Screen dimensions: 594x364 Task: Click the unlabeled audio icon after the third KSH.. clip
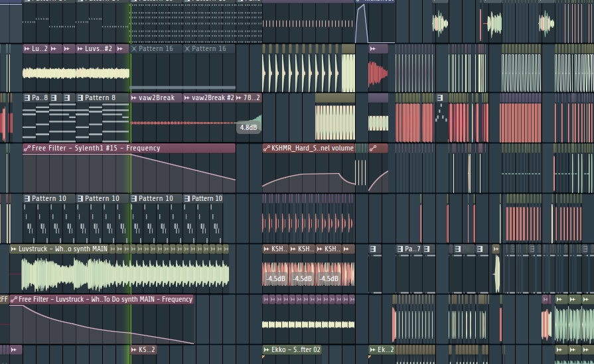(x=346, y=249)
